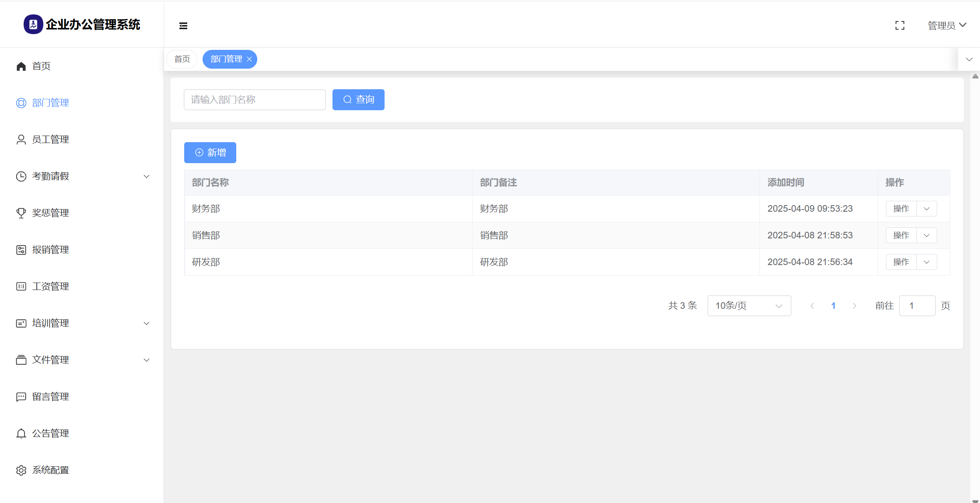Close the 部门管理 tab with X

click(249, 59)
